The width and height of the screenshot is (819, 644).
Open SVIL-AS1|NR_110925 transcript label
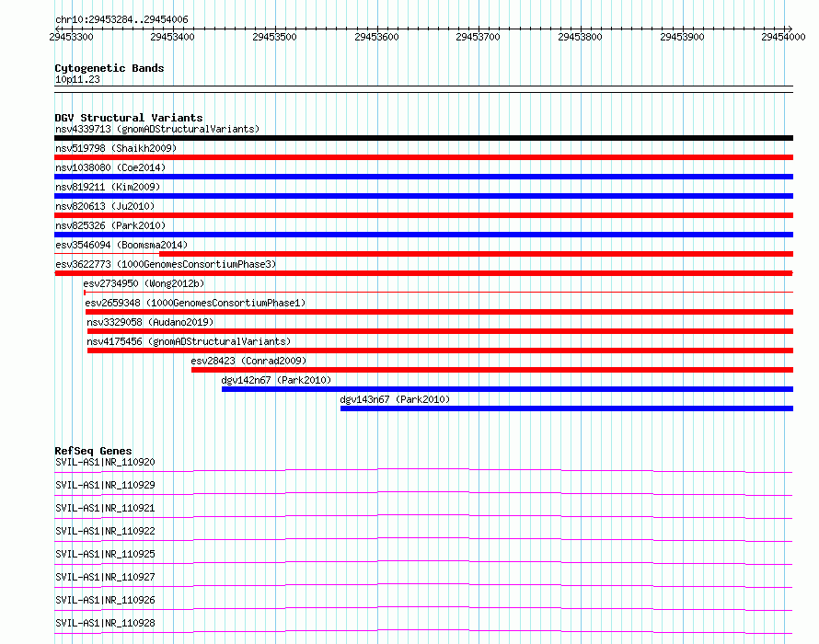[105, 554]
